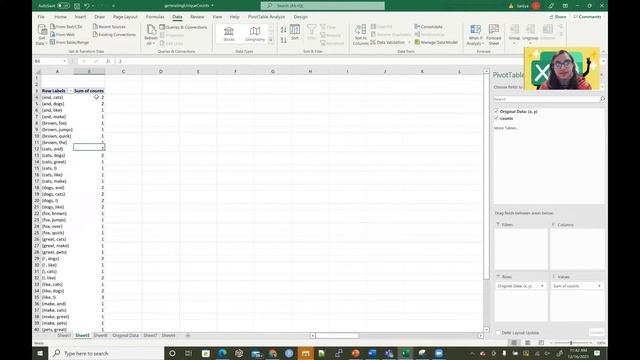Click the Windows Start button

click(40, 353)
